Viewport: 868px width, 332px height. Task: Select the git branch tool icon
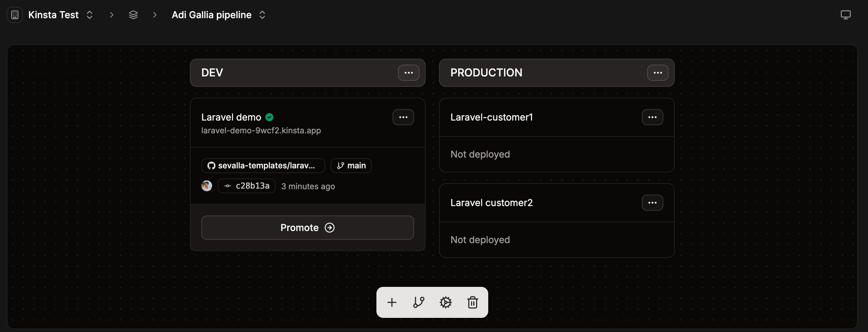pos(419,302)
